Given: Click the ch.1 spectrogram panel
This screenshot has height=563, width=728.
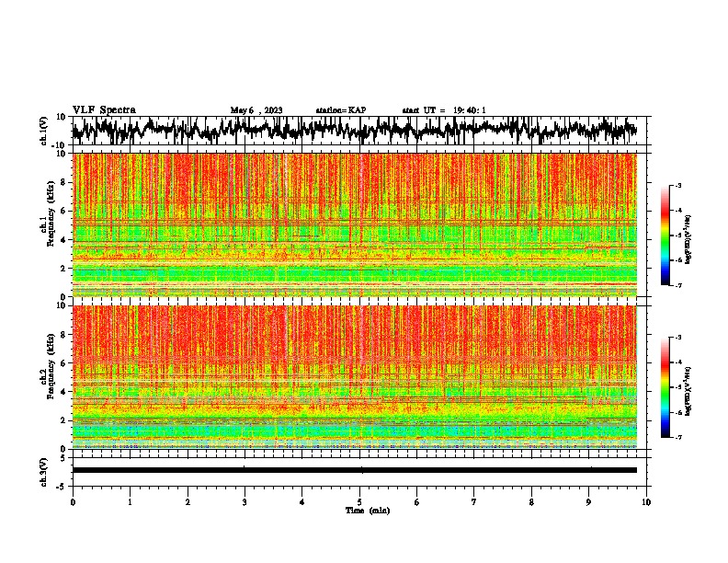Looking at the screenshot, I should click(x=355, y=224).
